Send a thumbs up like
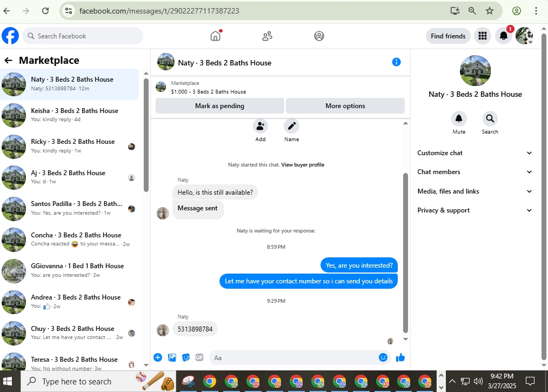This screenshot has width=548, height=392. click(x=400, y=357)
